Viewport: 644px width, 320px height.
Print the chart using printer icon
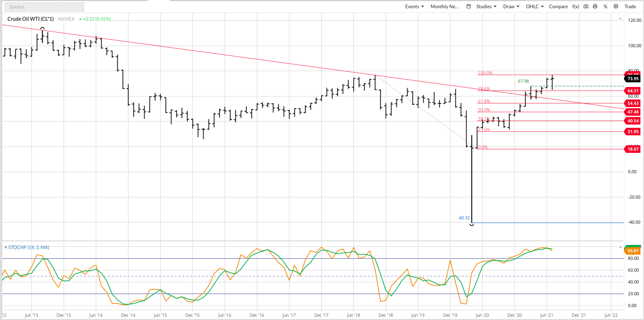pyautogui.click(x=595, y=6)
